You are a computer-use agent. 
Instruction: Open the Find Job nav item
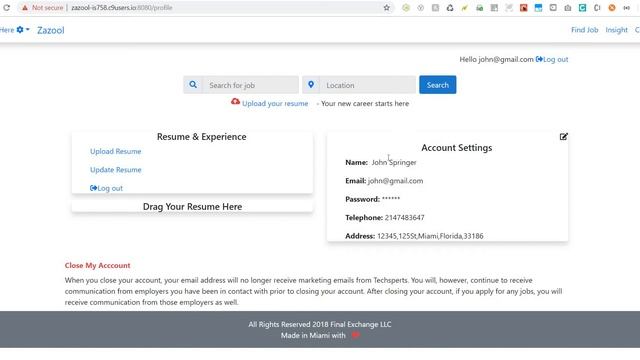pyautogui.click(x=584, y=30)
